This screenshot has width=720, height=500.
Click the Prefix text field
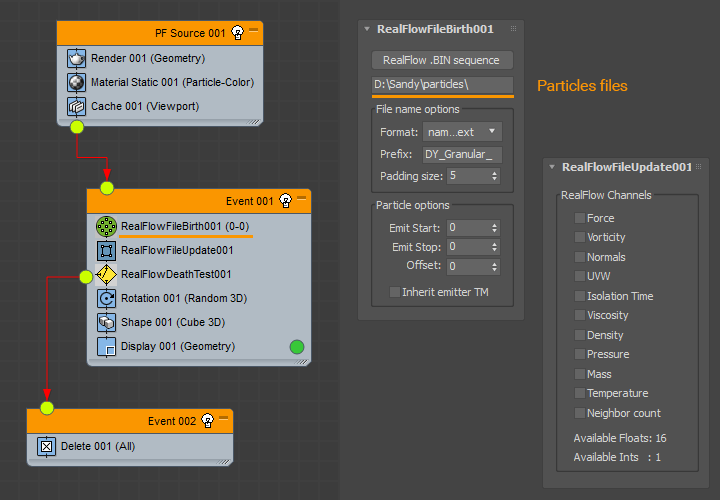pyautogui.click(x=462, y=154)
